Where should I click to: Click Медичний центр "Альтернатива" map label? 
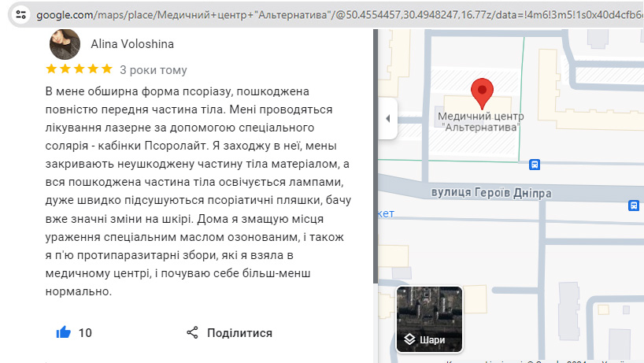pos(480,121)
